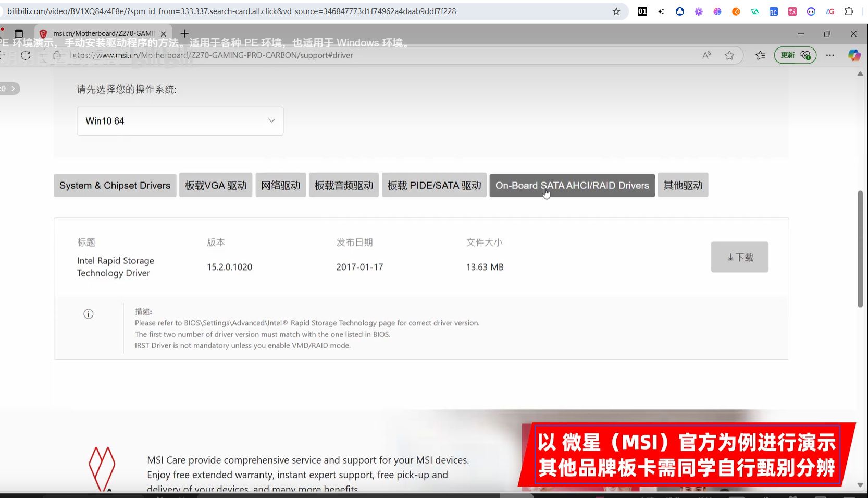Image resolution: width=868 pixels, height=498 pixels.
Task: Click the 更新 update button in Edge
Action: [x=795, y=55]
